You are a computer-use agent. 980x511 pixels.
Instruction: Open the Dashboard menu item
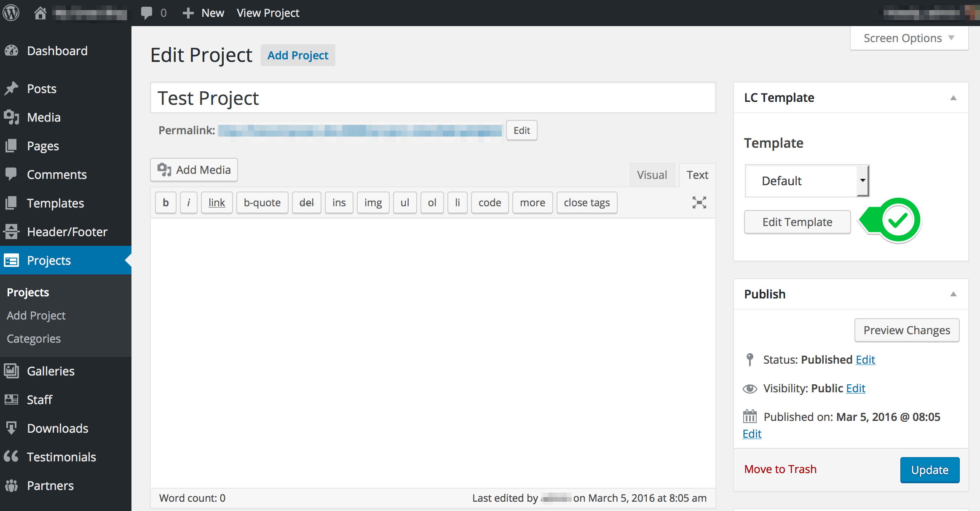pos(66,51)
